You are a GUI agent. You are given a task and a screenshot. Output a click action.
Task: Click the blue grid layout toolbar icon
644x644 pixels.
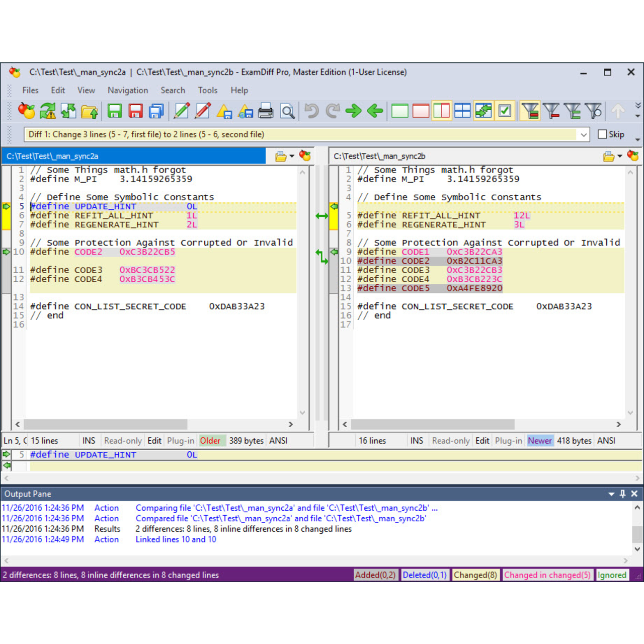[462, 111]
